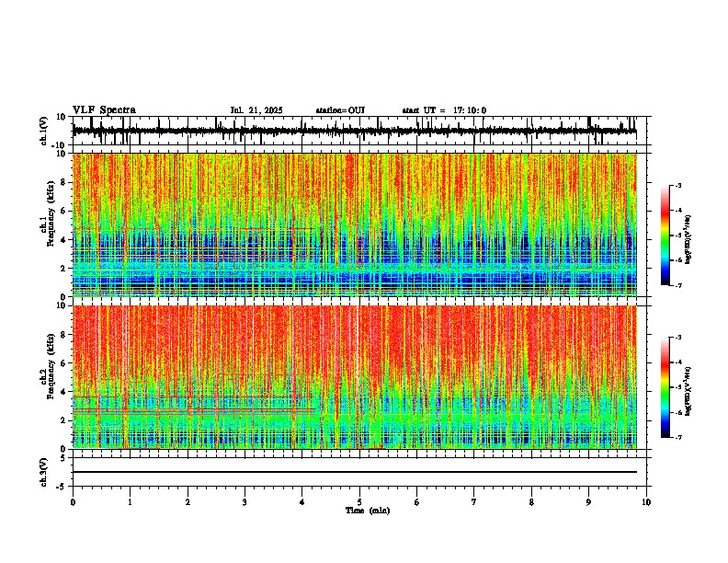Click the "-7" label below ch.2 colorbar
728x563 pixels.
pos(677,437)
